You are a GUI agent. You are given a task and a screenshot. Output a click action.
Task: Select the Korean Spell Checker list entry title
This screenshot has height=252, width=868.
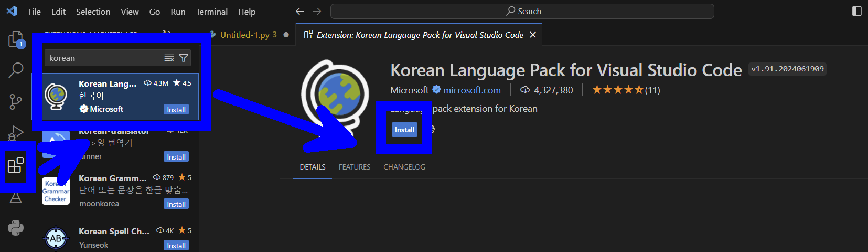(114, 231)
